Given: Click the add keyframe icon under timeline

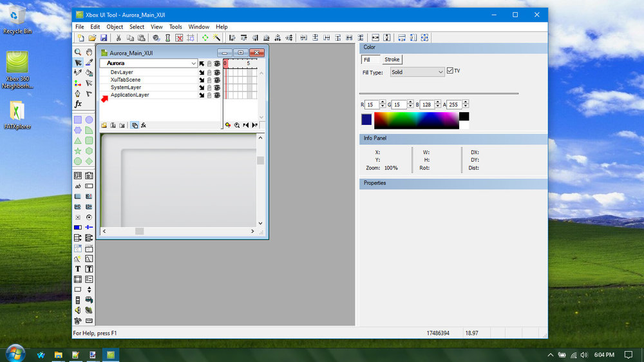Looking at the screenshot, I should [228, 126].
